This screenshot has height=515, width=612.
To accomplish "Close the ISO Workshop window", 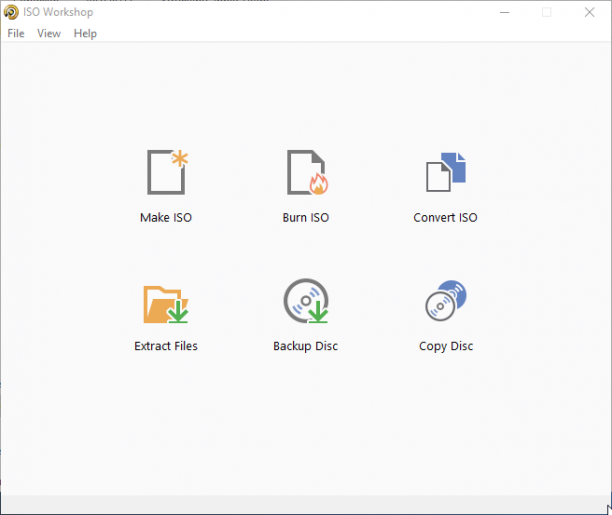I will click(589, 12).
